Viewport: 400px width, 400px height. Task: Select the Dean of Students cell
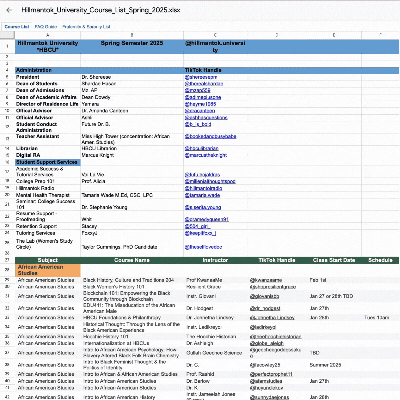coord(48,84)
